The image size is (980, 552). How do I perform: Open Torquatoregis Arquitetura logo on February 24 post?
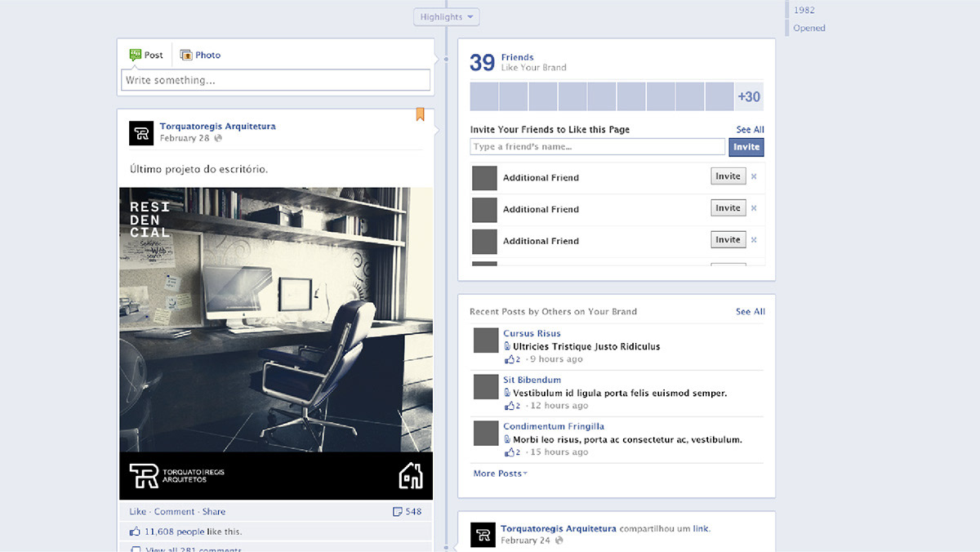pos(483,535)
